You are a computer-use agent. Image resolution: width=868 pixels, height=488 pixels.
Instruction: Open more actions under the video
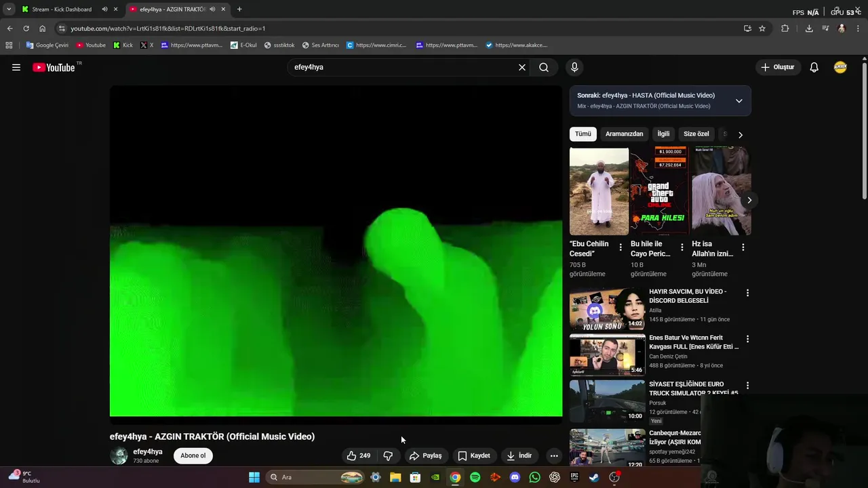554,455
